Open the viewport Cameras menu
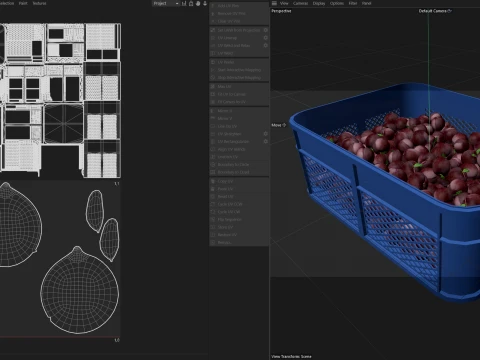Screen dimensions: 480x360 [301, 3]
